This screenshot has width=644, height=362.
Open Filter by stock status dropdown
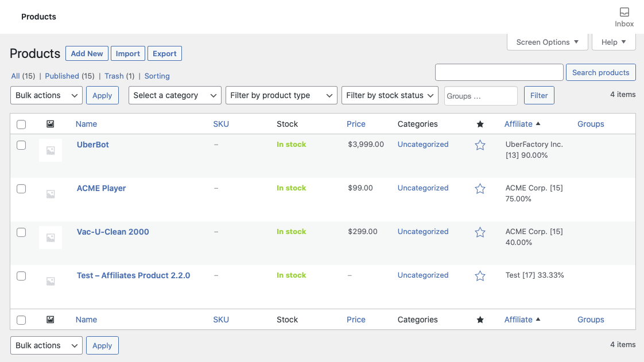(390, 95)
